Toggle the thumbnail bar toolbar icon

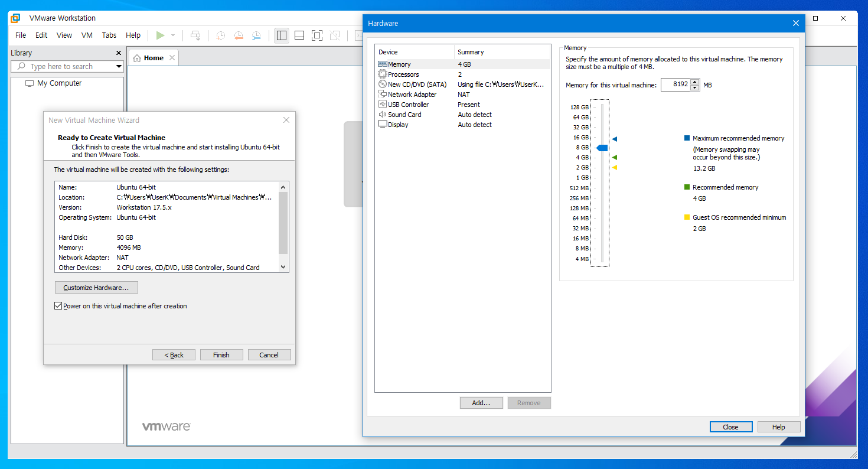coord(299,35)
